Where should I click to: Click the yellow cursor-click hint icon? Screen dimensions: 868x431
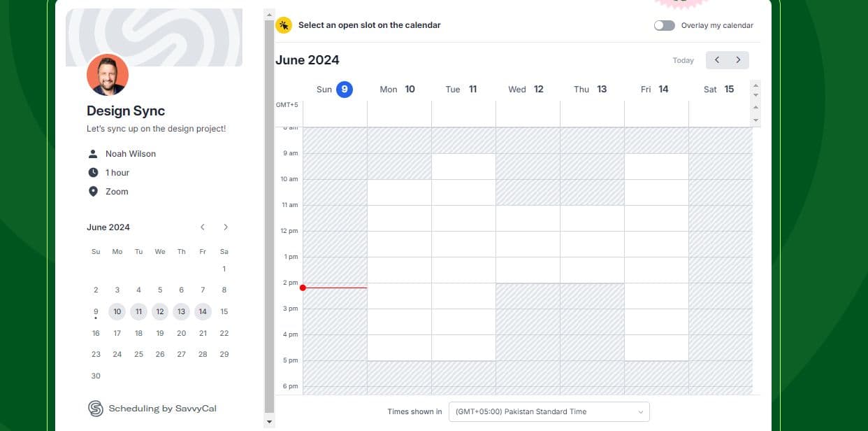pyautogui.click(x=284, y=25)
